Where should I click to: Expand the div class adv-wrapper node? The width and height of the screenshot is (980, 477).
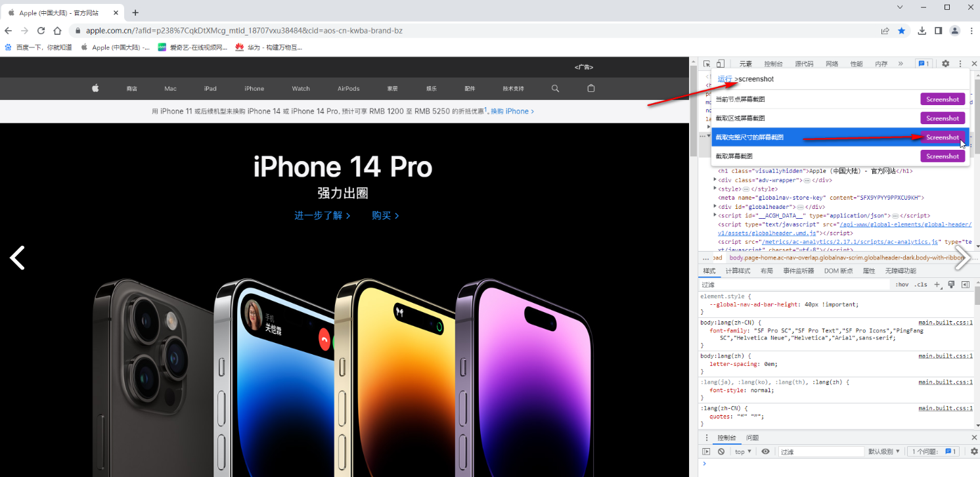pyautogui.click(x=715, y=180)
